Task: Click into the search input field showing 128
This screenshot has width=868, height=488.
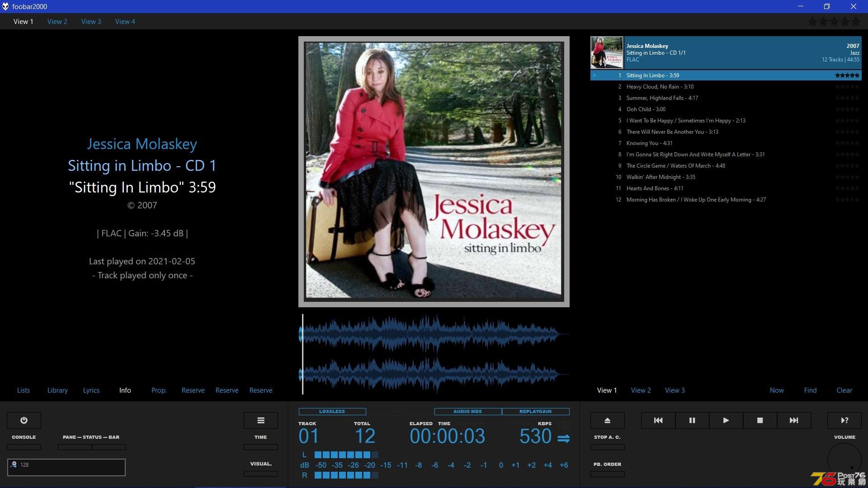Action: pyautogui.click(x=66, y=467)
